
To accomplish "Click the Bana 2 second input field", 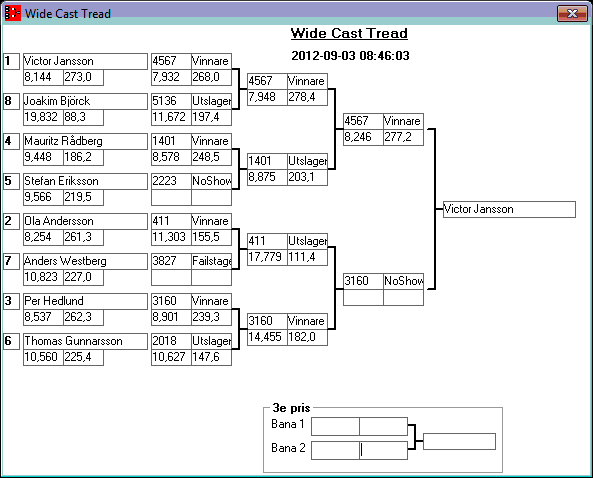I will [x=383, y=450].
